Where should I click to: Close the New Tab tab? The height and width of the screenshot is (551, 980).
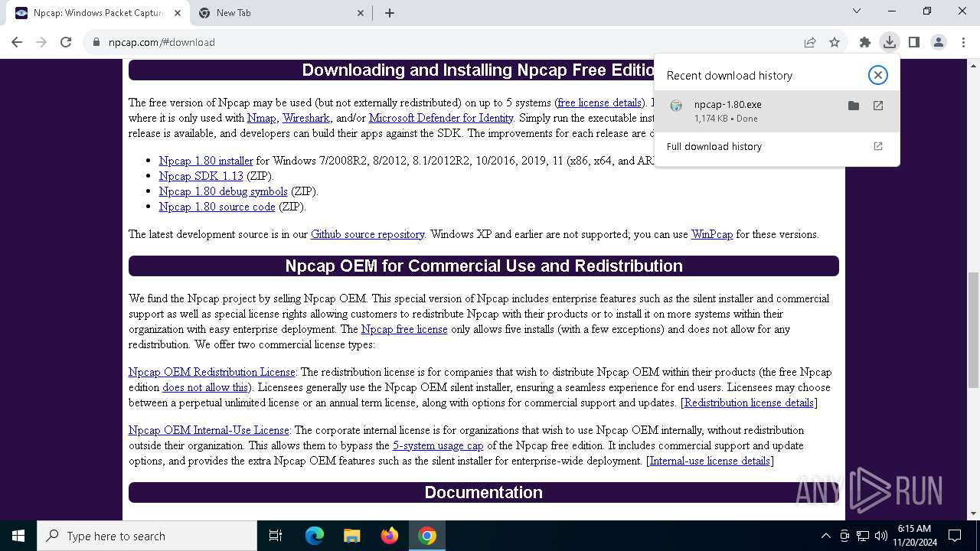pos(361,13)
